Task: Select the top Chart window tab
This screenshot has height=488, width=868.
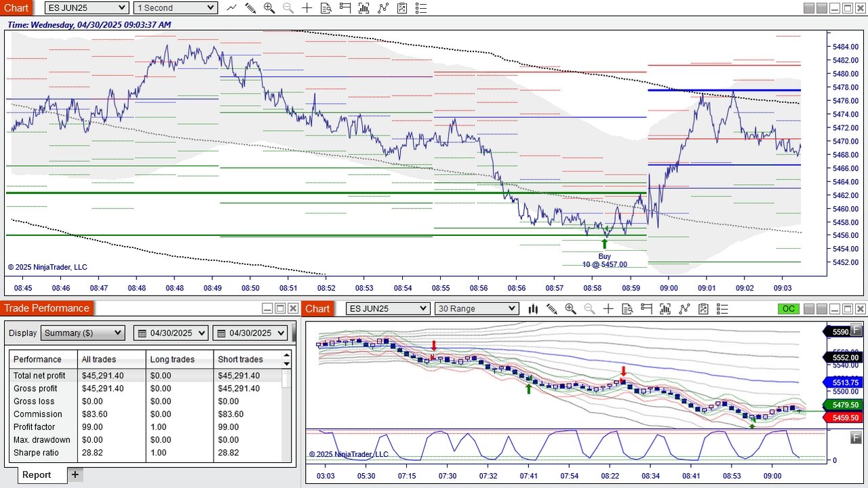Action: (x=16, y=8)
